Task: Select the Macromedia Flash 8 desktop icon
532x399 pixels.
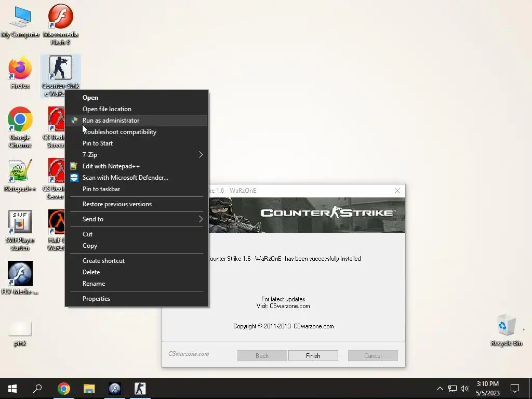Action: [60, 24]
